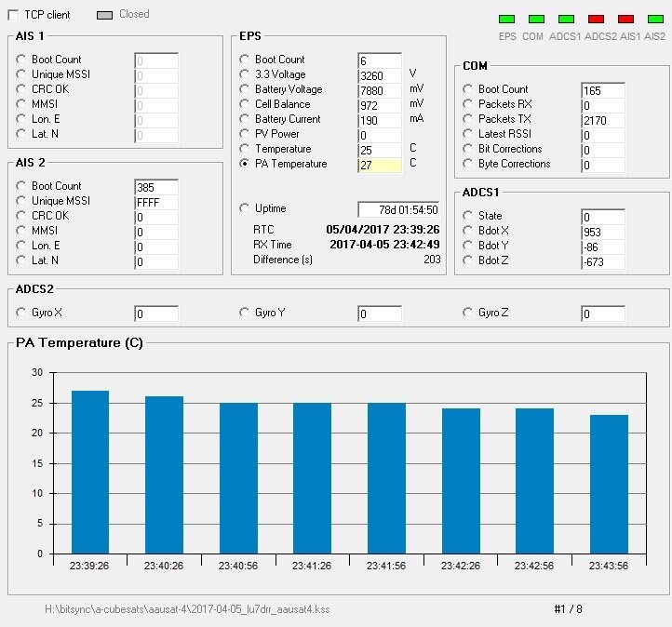Click the chart bar at 23:41:26

pyautogui.click(x=312, y=478)
